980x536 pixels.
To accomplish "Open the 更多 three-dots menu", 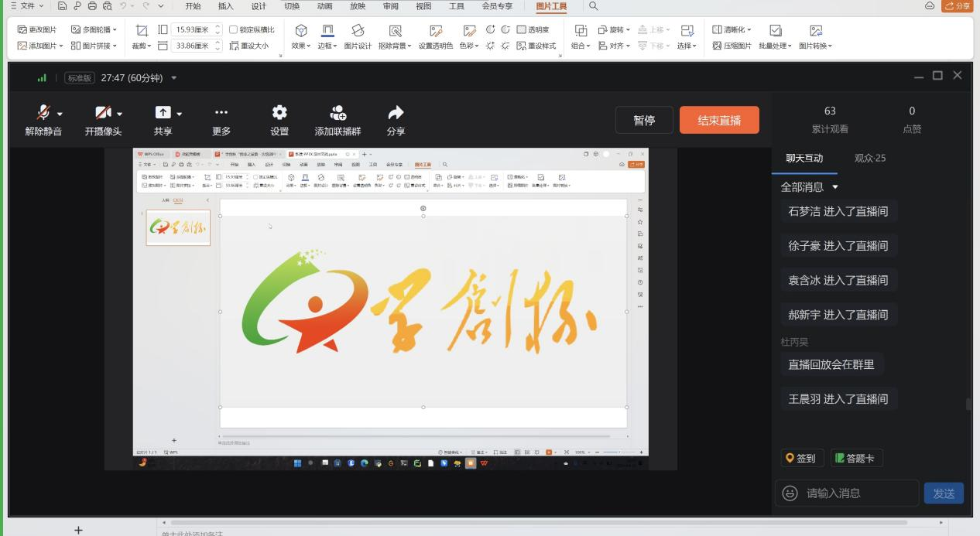I will pyautogui.click(x=221, y=113).
